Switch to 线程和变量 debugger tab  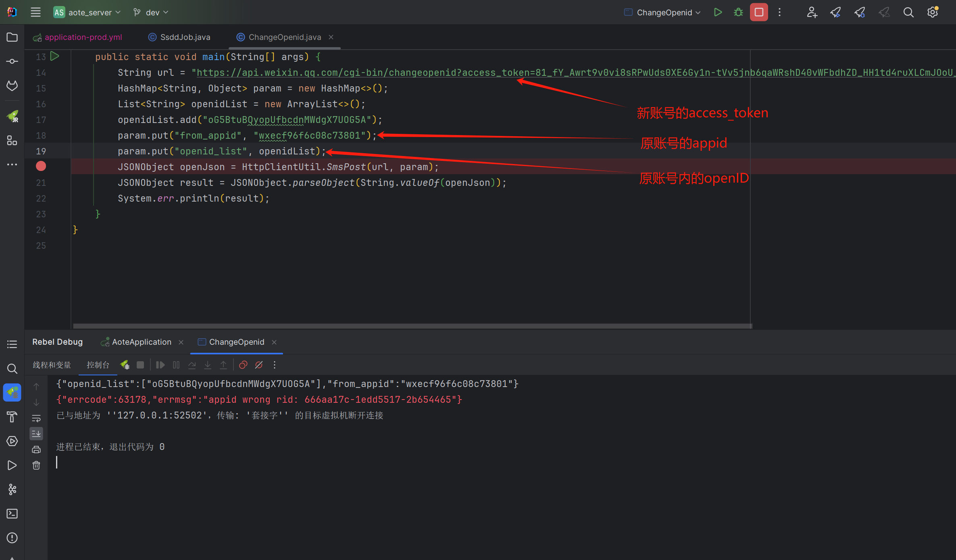coord(52,365)
